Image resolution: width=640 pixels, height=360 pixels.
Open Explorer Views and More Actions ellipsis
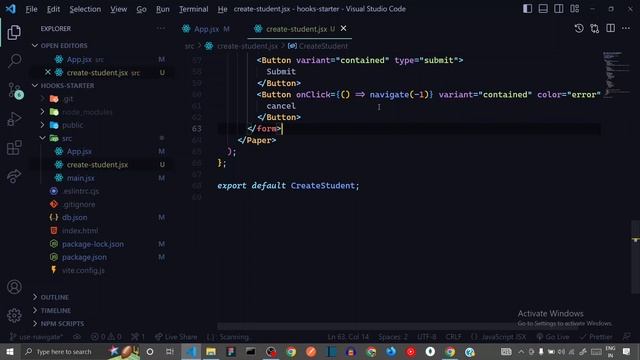tap(161, 28)
